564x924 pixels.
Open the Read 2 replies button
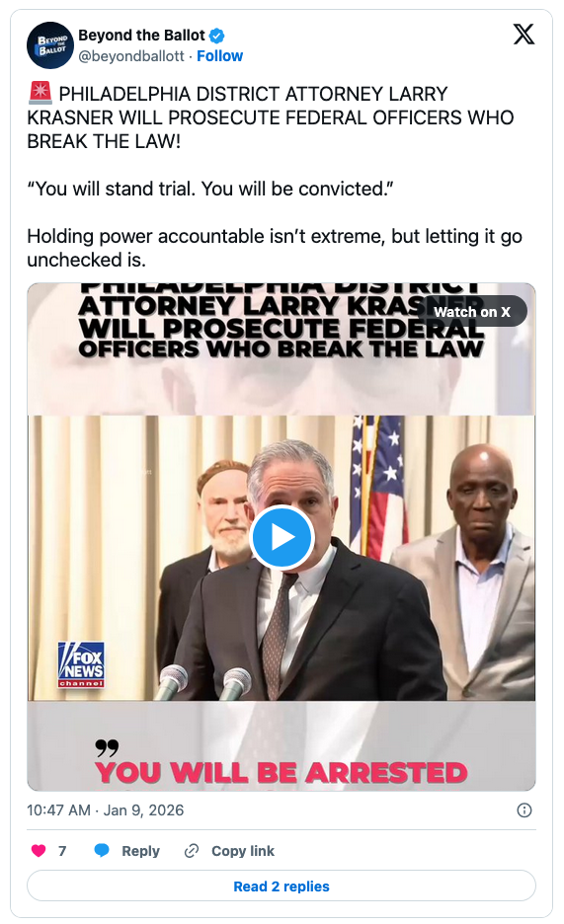(282, 885)
